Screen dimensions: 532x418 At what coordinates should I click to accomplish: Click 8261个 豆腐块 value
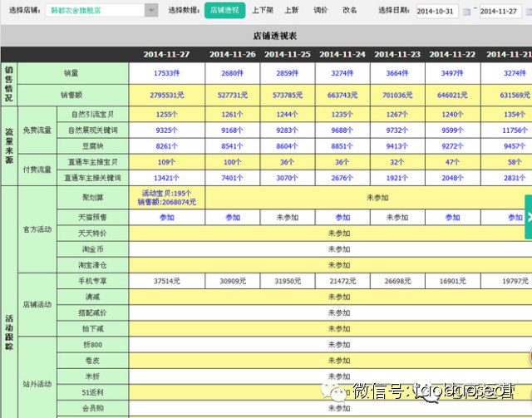click(x=166, y=146)
